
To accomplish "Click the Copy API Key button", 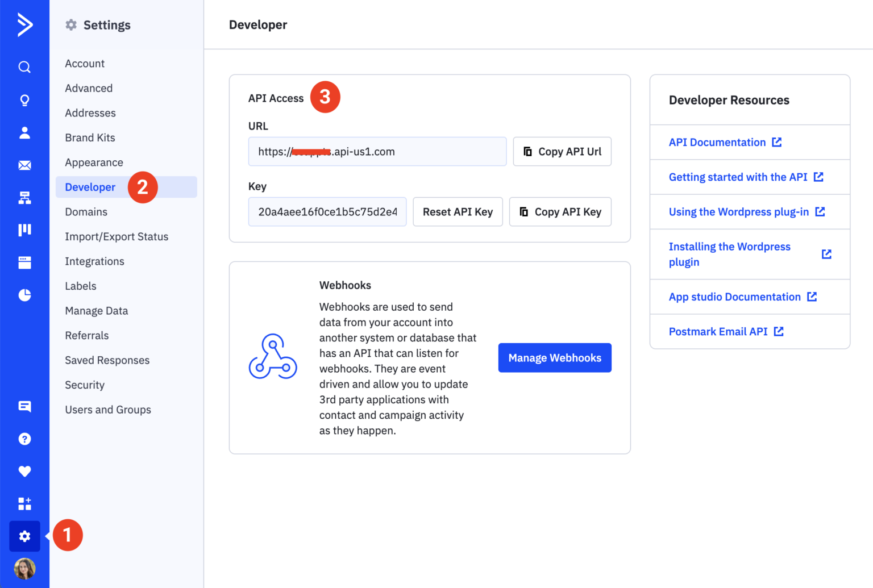I will (x=560, y=211).
